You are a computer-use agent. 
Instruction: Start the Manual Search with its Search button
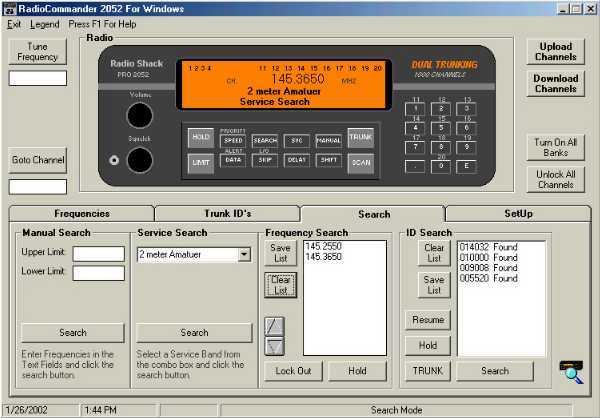coord(73,333)
